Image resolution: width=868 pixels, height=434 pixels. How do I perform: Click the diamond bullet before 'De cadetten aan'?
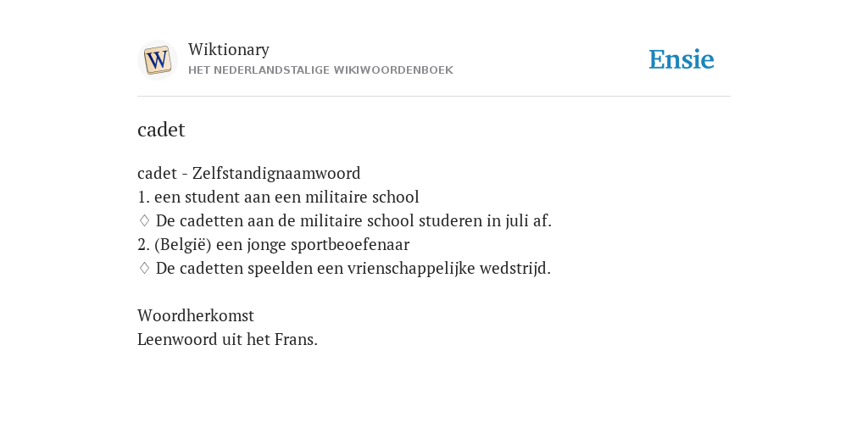144,221
